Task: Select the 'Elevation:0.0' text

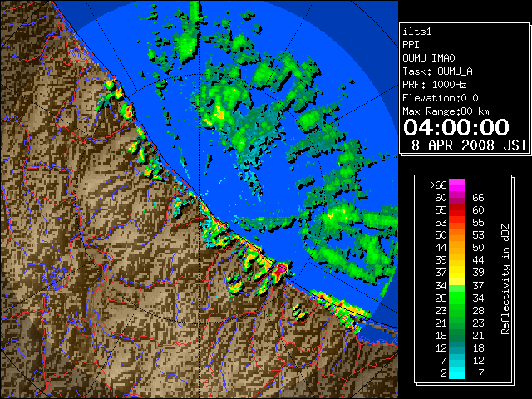Action: tap(441, 98)
